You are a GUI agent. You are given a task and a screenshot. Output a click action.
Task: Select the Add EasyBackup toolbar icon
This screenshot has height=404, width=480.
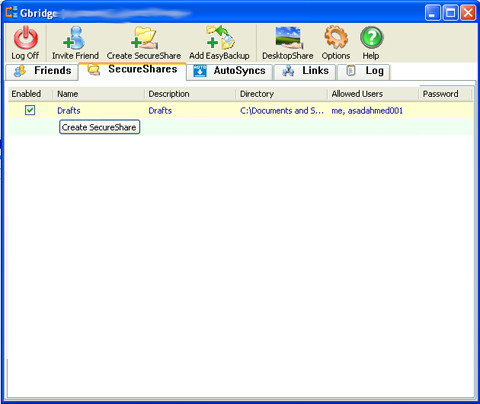(220, 38)
